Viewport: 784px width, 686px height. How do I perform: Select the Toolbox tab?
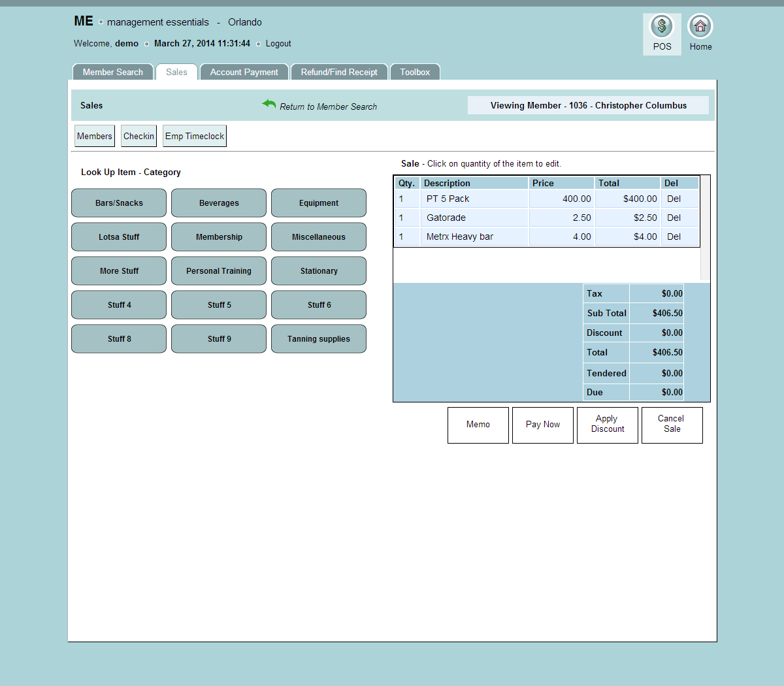click(415, 73)
